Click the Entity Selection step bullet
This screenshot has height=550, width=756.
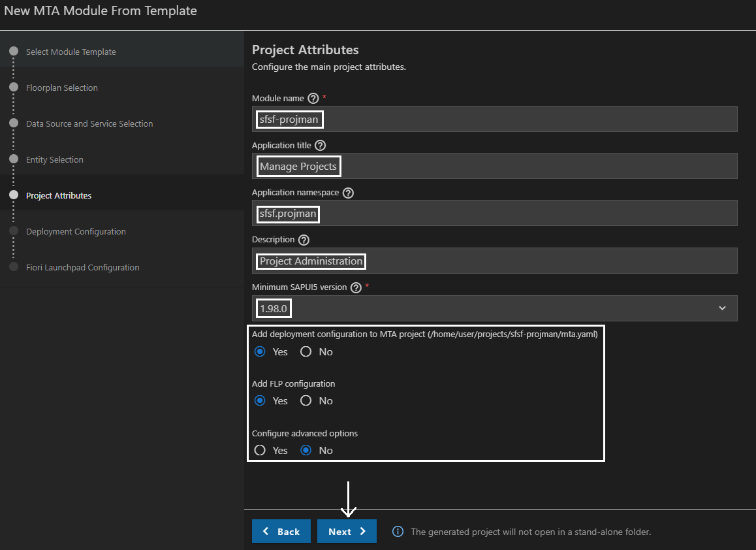14,159
